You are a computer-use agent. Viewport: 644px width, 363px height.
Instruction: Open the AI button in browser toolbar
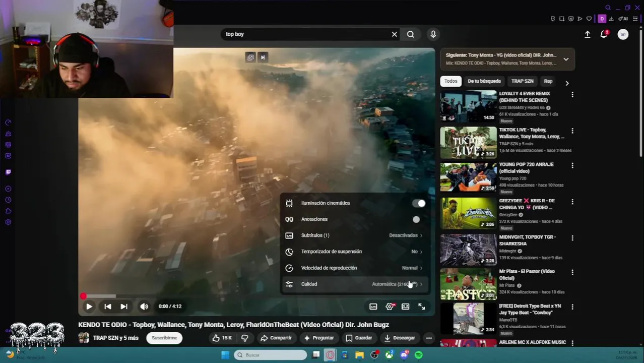click(x=623, y=19)
